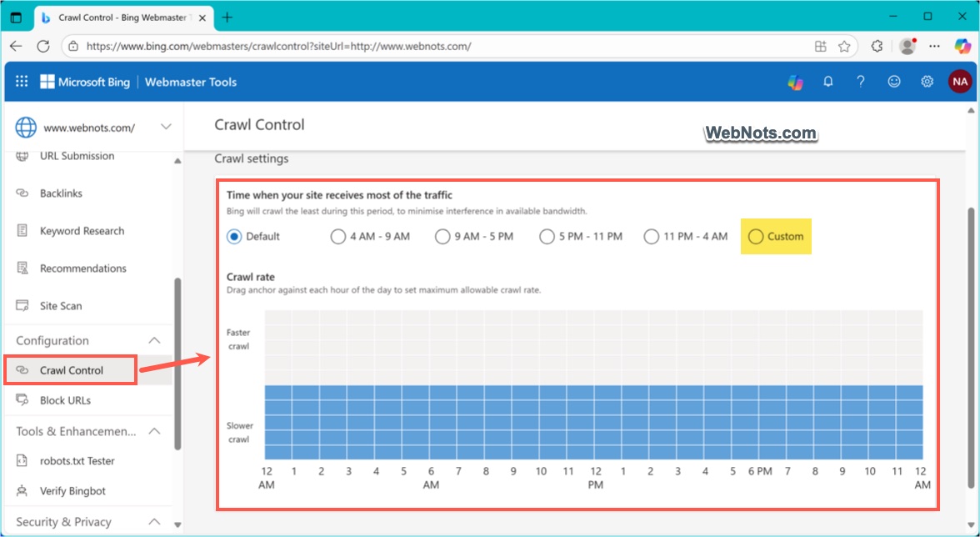980x537 pixels.
Task: Open browser settings and more menu
Action: pos(934,46)
